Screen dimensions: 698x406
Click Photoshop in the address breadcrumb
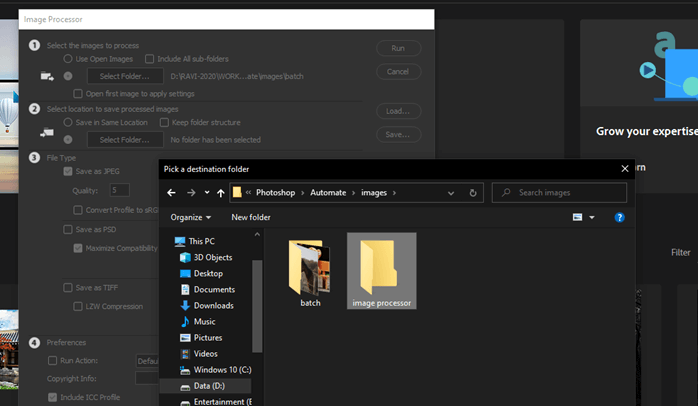point(276,193)
